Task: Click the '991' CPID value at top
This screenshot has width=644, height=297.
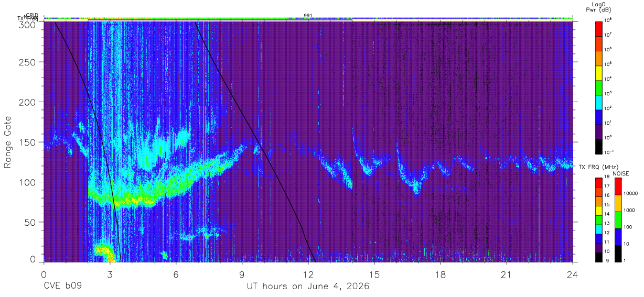Action: [308, 15]
